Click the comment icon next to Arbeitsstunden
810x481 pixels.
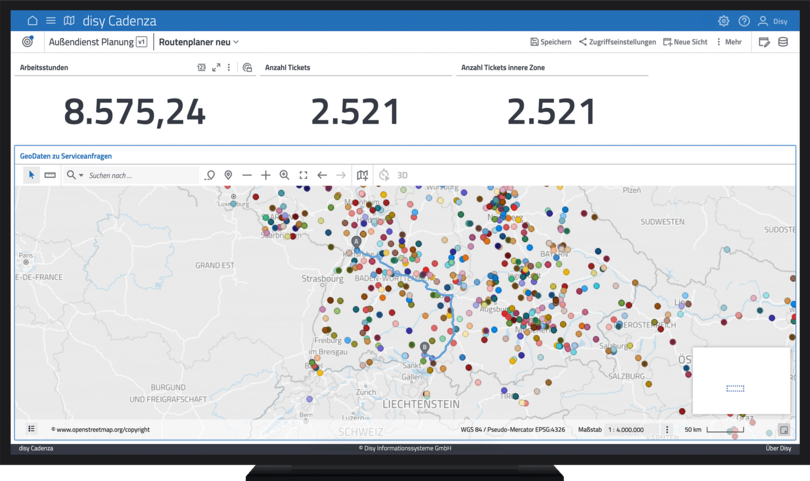[247, 67]
